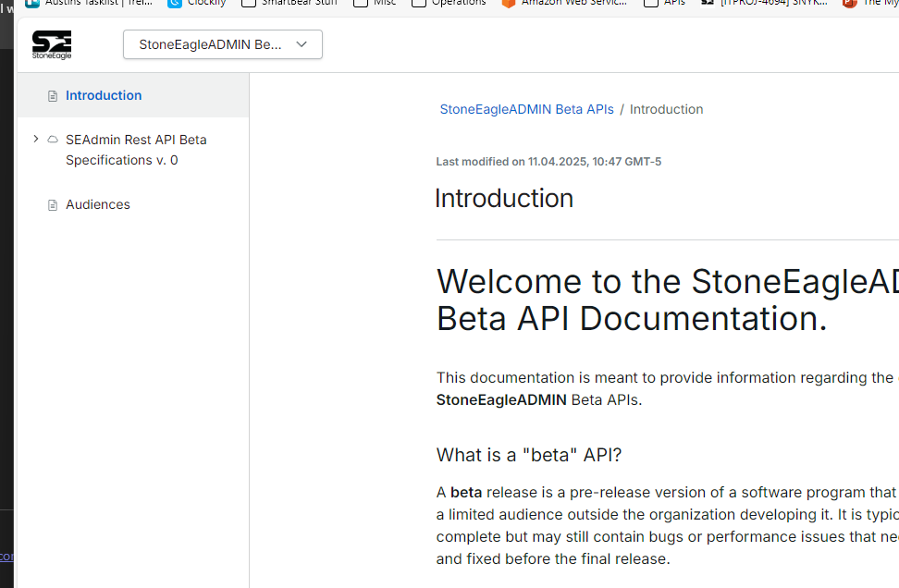Open the Amazon Web Services bookmark icon
The width and height of the screenshot is (899, 588).
click(x=508, y=3)
